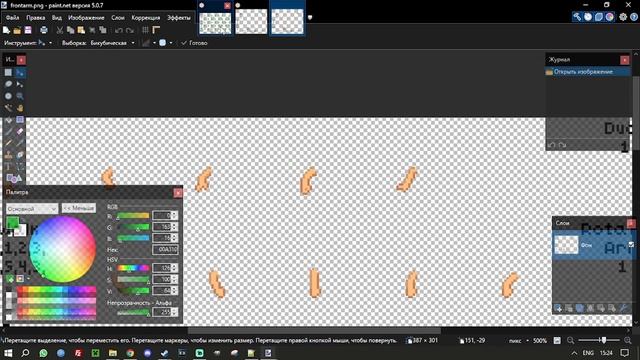640x360 pixels.
Task: Open a file using the folder icon
Action: point(17,30)
